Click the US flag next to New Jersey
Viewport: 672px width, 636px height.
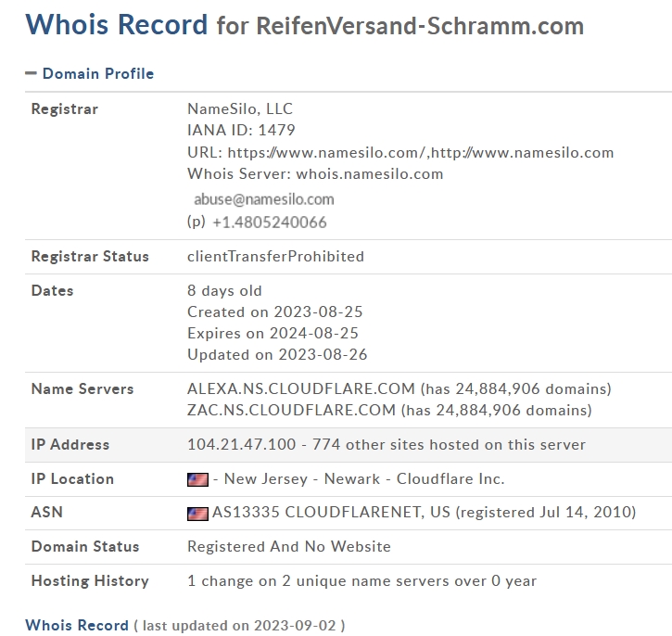pyautogui.click(x=197, y=479)
